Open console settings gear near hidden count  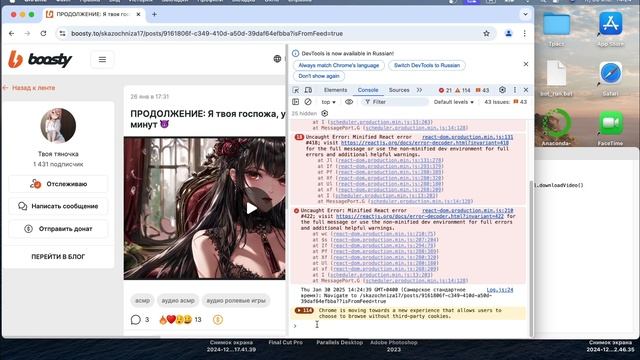(324, 113)
